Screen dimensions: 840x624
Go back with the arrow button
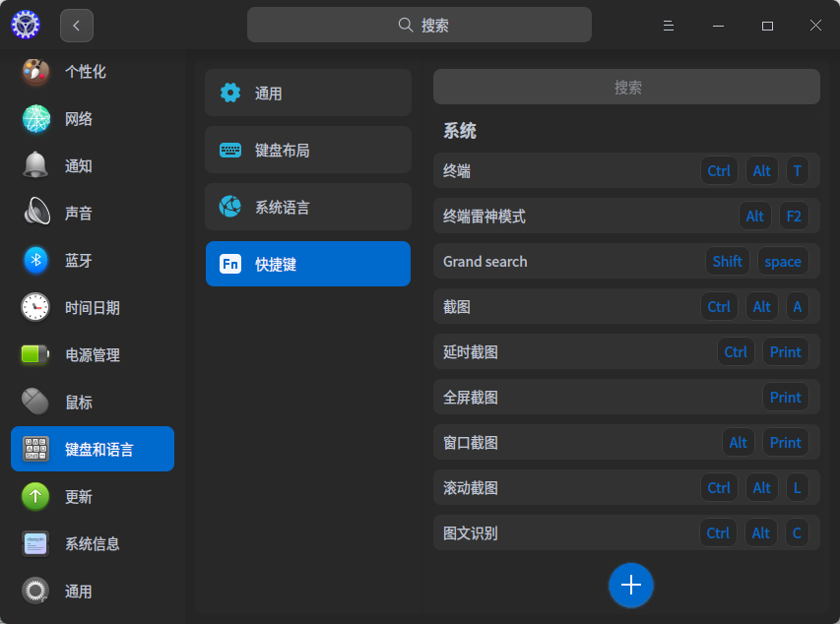pos(77,26)
